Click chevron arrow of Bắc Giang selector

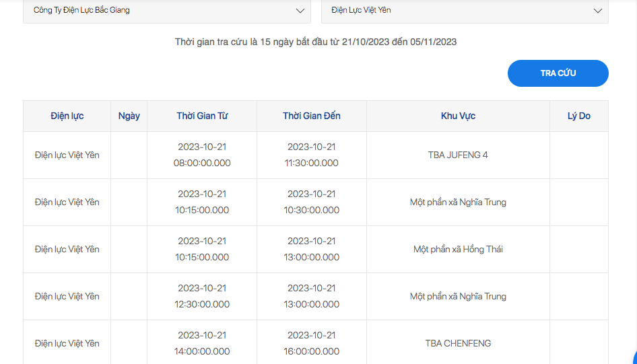coord(300,11)
